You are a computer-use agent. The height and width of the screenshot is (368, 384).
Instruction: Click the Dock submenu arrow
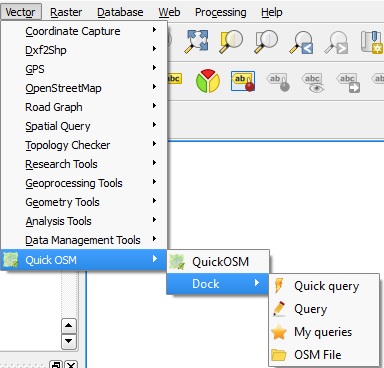coord(256,283)
